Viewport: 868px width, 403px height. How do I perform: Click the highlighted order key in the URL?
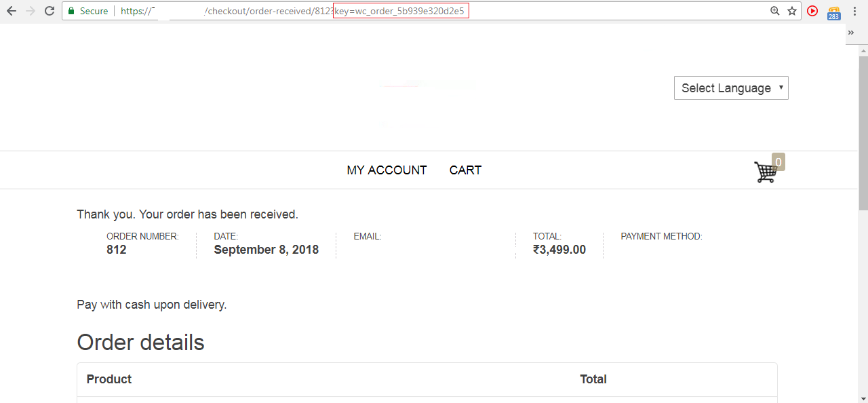pos(401,11)
